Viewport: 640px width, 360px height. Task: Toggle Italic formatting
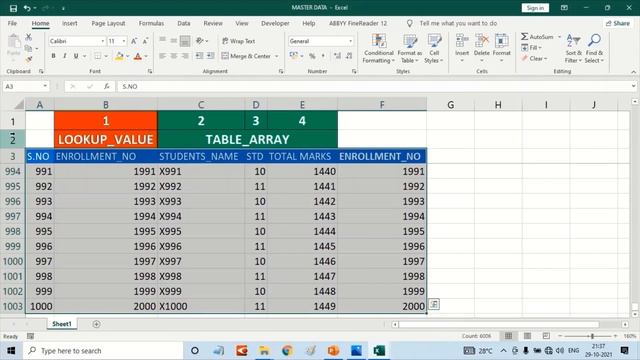pyautogui.click(x=64, y=56)
